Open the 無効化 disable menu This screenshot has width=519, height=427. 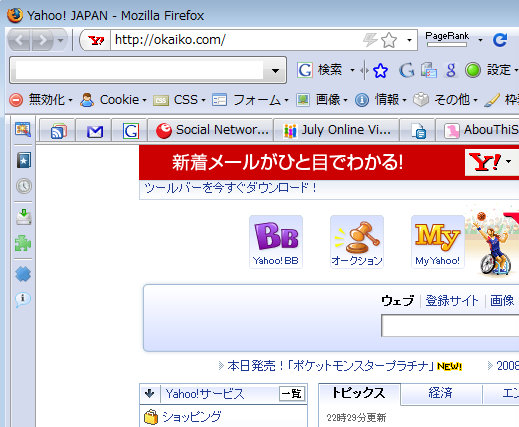coord(41,100)
